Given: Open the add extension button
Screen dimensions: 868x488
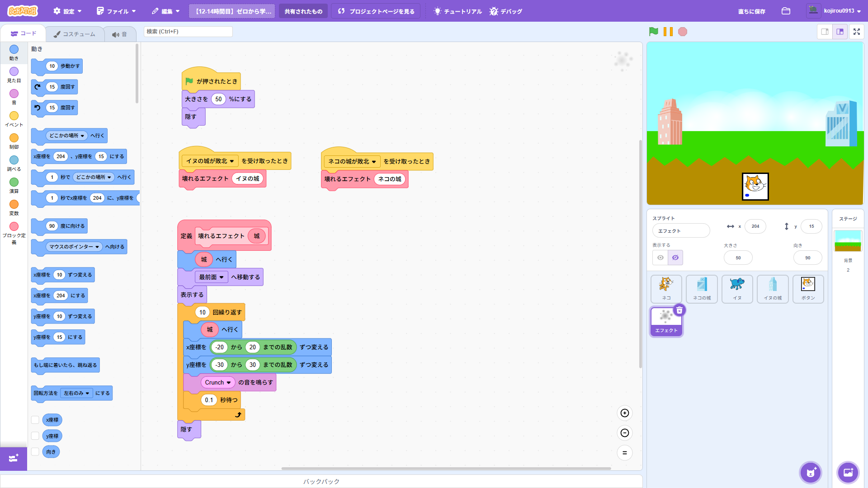Looking at the screenshot, I should [x=14, y=458].
